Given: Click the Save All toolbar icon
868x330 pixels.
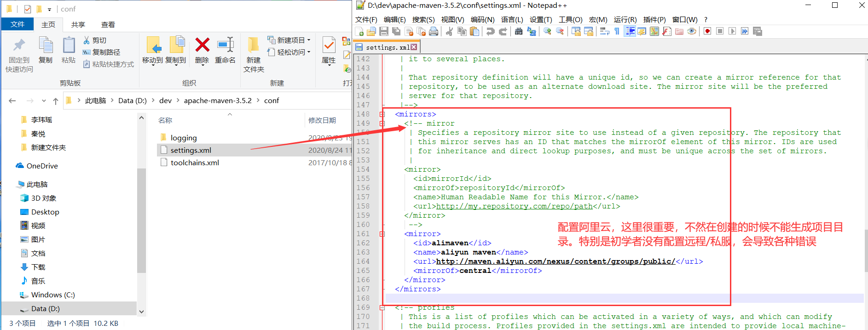Looking at the screenshot, I should point(396,31).
